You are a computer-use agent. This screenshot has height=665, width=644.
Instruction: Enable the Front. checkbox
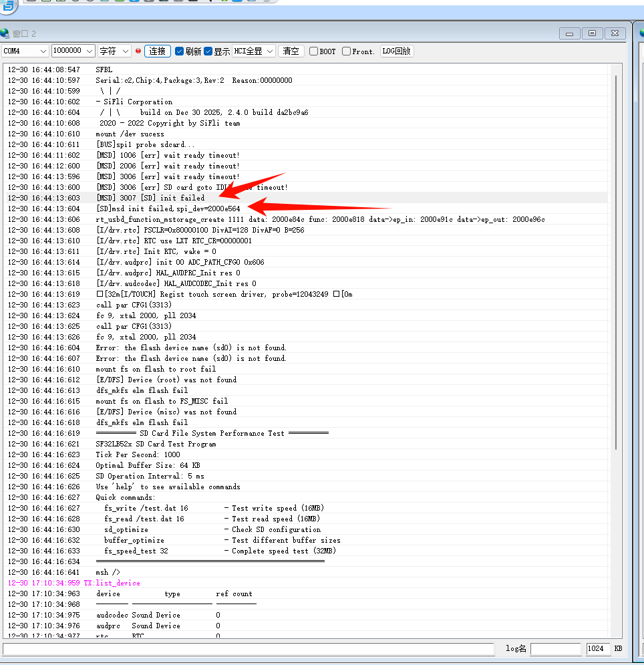click(x=346, y=51)
